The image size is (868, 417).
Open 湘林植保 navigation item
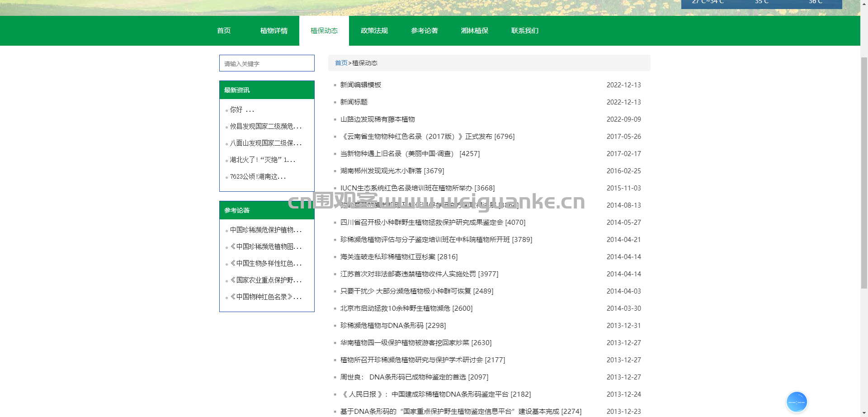click(475, 31)
